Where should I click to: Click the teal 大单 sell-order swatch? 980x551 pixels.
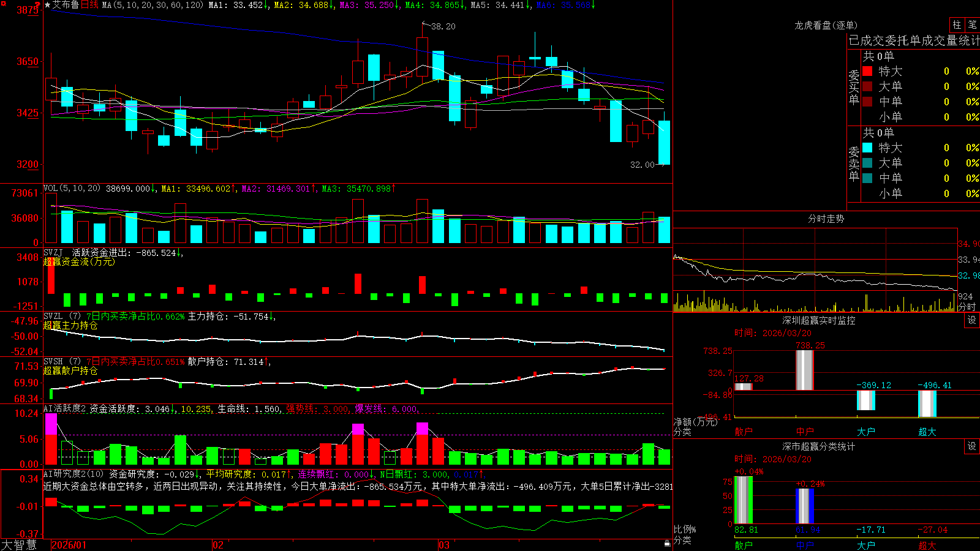(x=867, y=163)
